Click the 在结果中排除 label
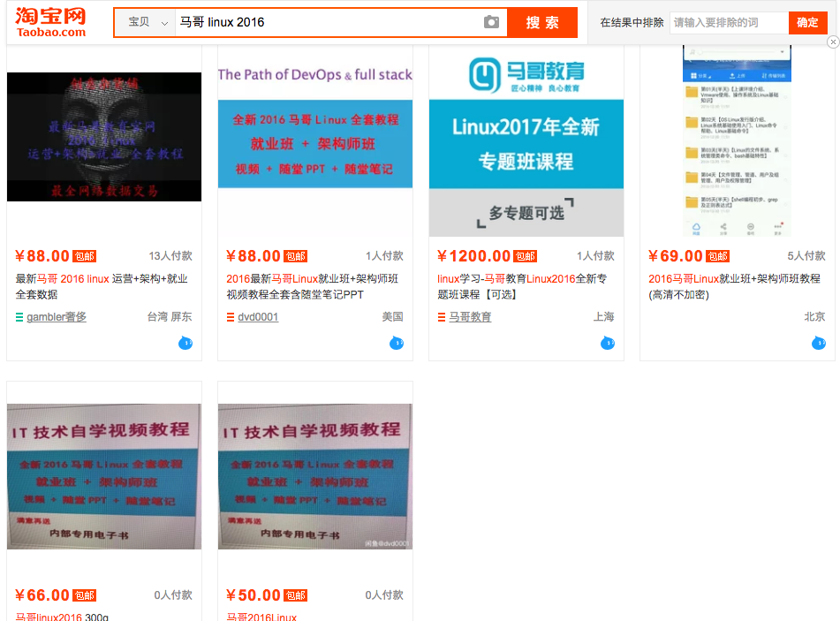This screenshot has height=621, width=840. (x=632, y=22)
